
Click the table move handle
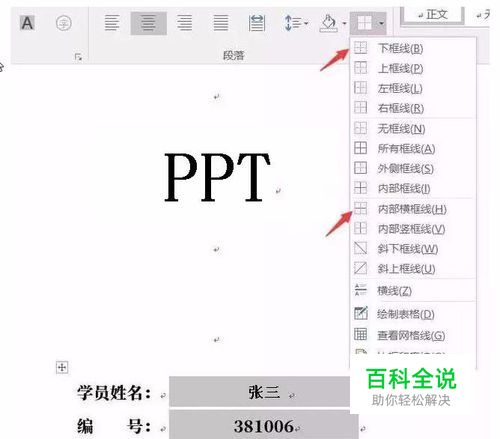tap(62, 367)
